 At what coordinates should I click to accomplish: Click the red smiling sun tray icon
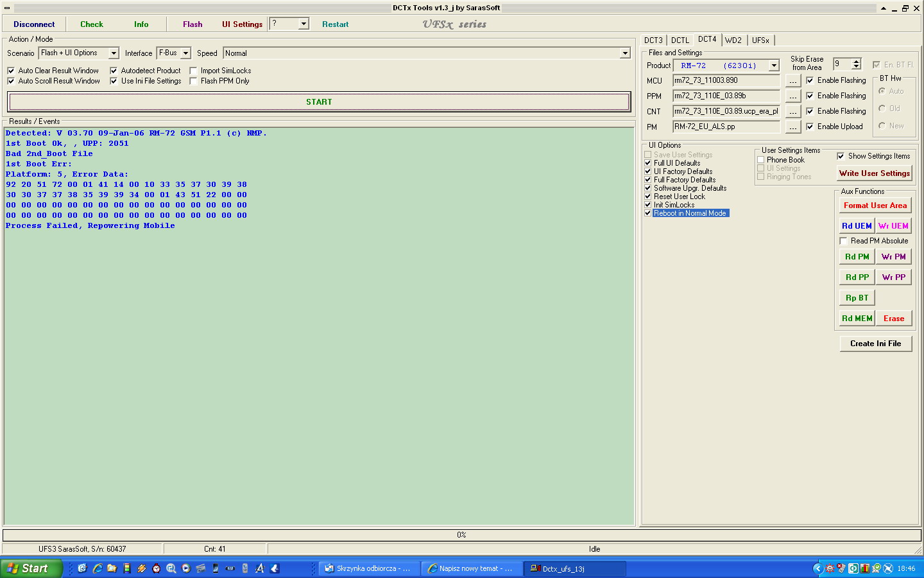click(830, 568)
